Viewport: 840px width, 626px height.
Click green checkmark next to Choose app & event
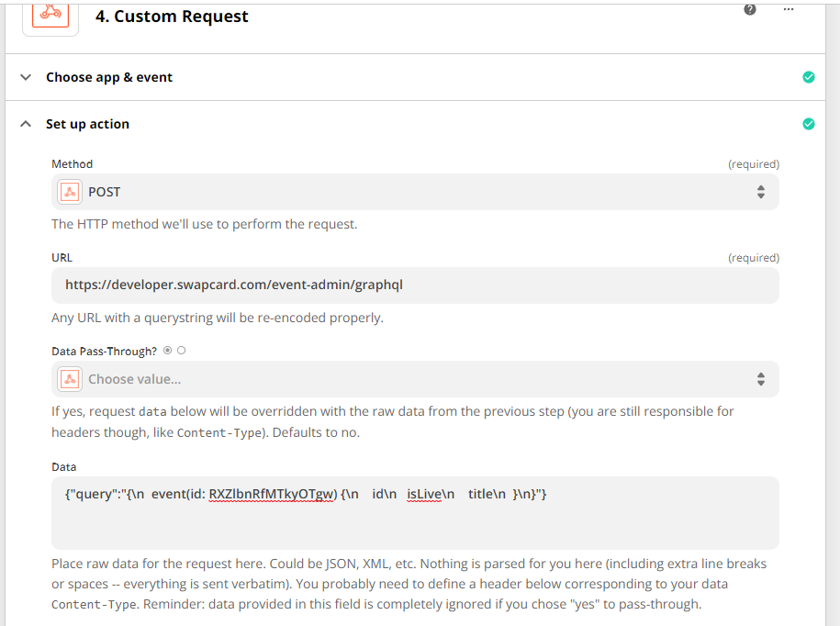809,77
